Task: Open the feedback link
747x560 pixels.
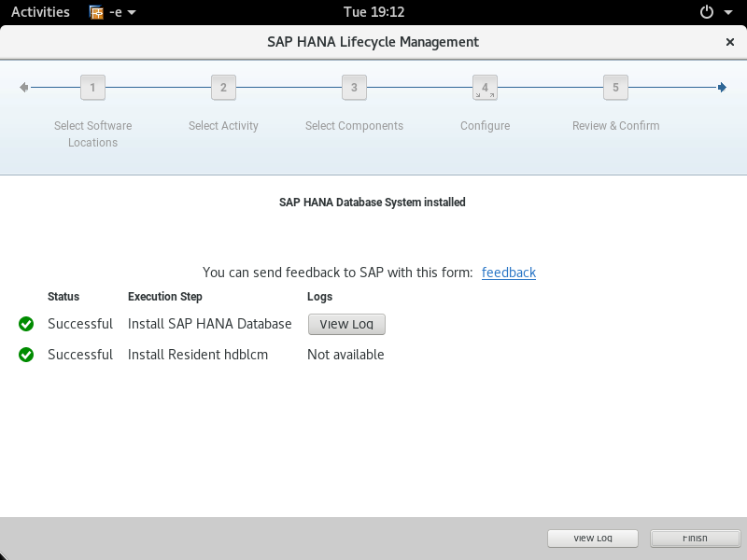Action: (x=509, y=273)
